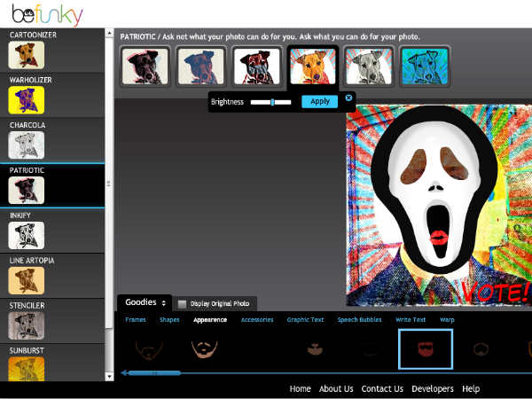
Task: Open the Developers link in footer
Action: pyautogui.click(x=433, y=388)
